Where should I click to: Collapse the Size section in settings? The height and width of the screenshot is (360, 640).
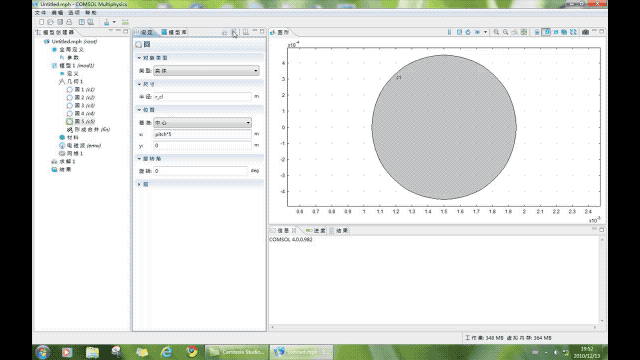139,84
